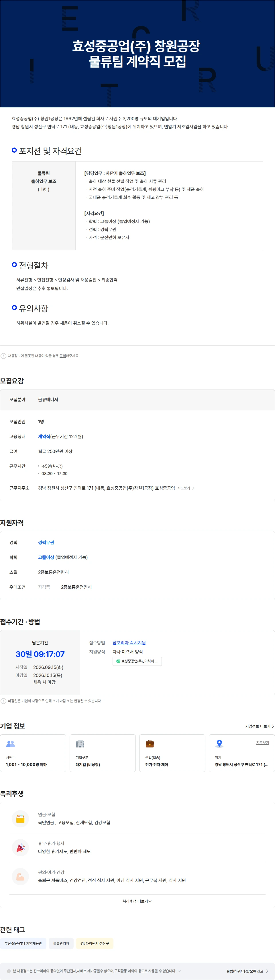Click the banner title 물류팀 계약직 모집

pyautogui.click(x=137, y=61)
